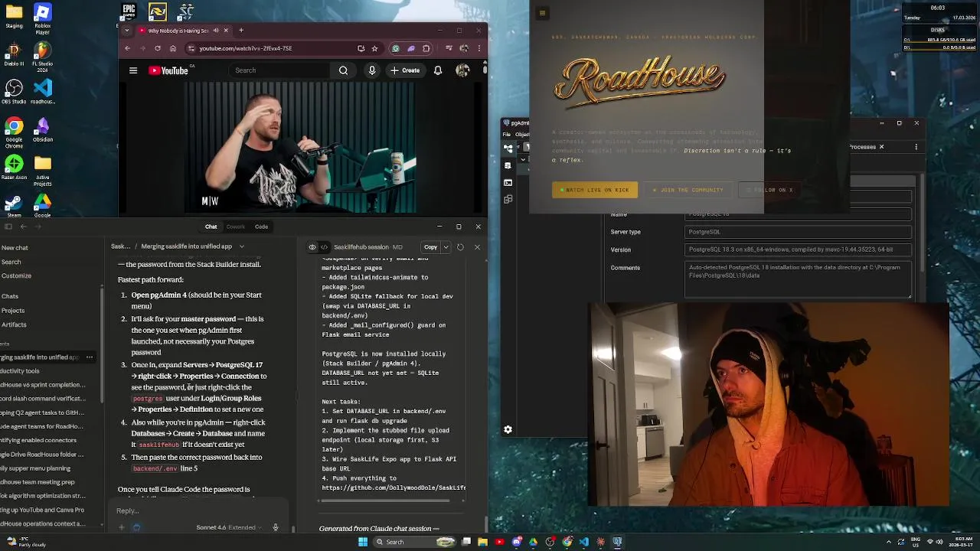Switch artifact to preview eye view

tap(312, 247)
